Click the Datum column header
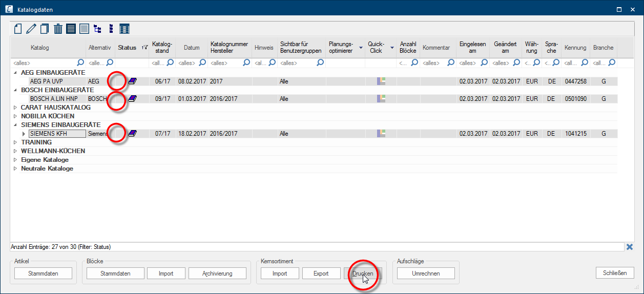Image resolution: width=644 pixels, height=294 pixels. [192, 48]
